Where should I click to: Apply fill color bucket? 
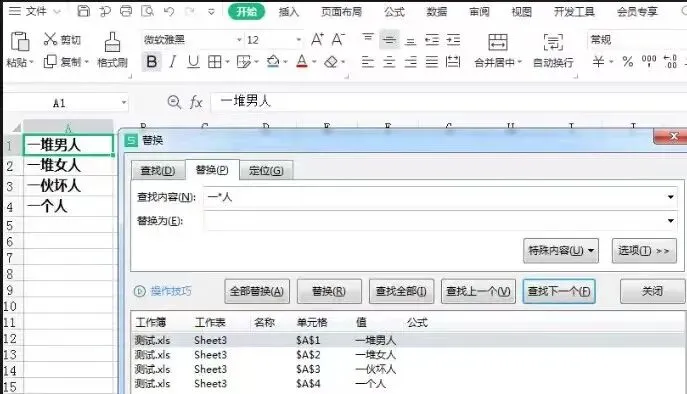click(x=273, y=62)
